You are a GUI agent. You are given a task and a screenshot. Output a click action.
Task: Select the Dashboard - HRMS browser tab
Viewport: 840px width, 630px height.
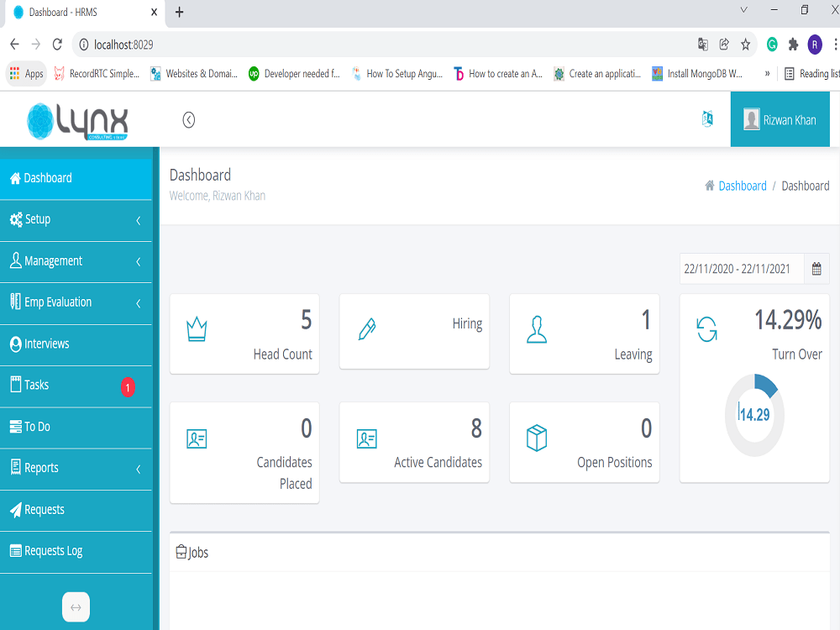[x=86, y=13]
